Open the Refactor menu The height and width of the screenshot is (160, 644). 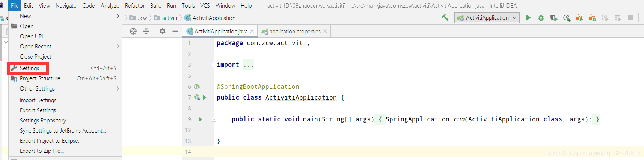pyautogui.click(x=135, y=5)
